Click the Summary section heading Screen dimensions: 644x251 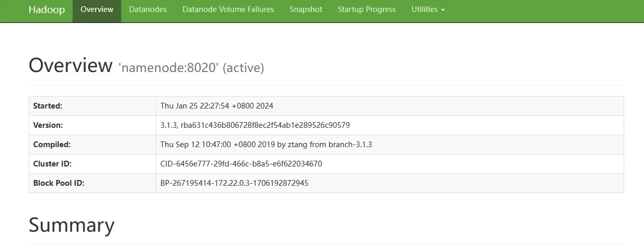click(72, 225)
